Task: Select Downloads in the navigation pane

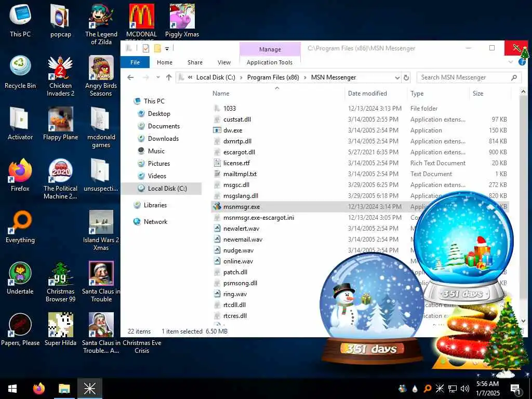Action: pyautogui.click(x=163, y=138)
